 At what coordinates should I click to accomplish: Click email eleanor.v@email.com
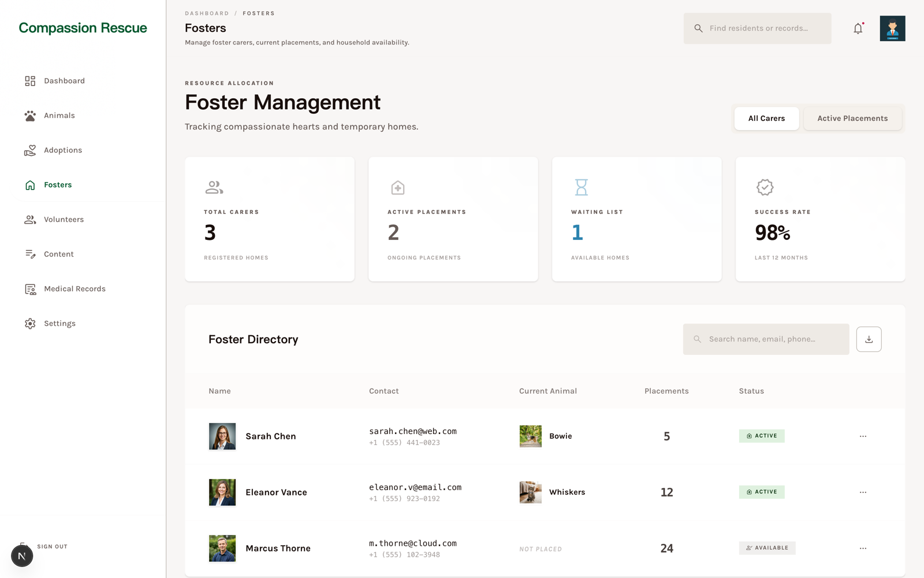[x=415, y=487]
